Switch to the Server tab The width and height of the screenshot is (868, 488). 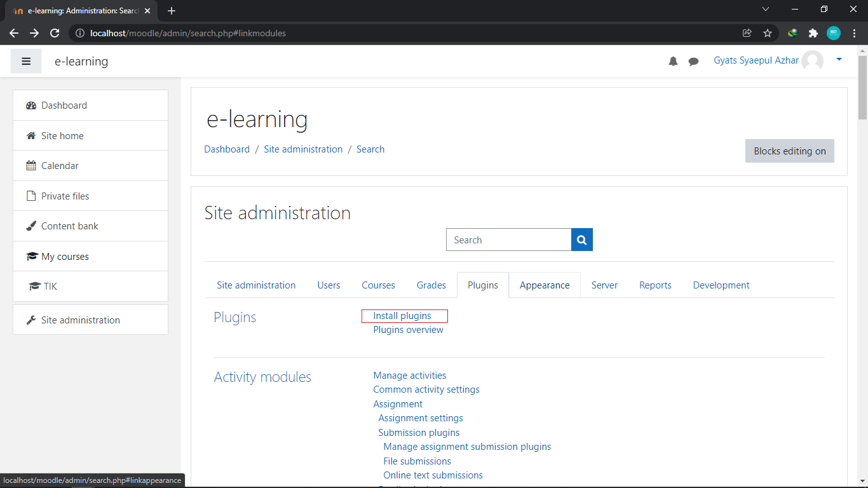pos(604,285)
